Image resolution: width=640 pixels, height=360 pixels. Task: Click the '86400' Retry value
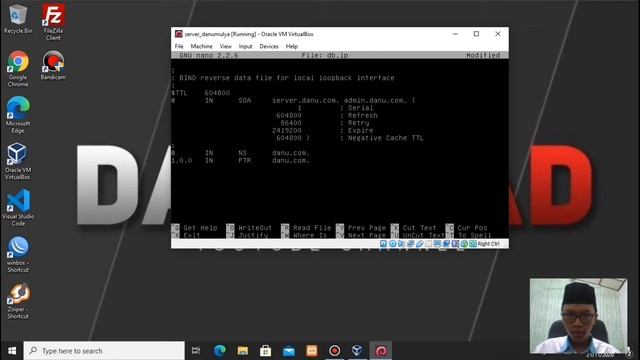tap(291, 123)
